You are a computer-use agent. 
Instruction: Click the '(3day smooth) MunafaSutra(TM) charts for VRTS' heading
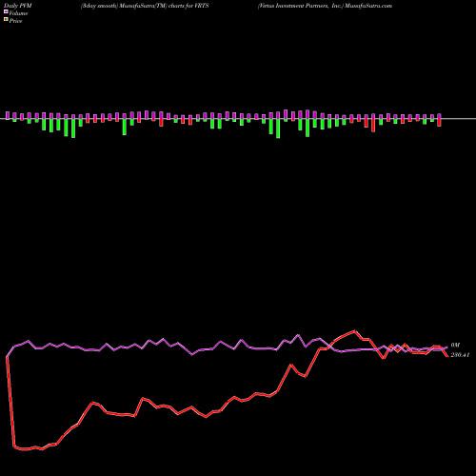click(145, 6)
